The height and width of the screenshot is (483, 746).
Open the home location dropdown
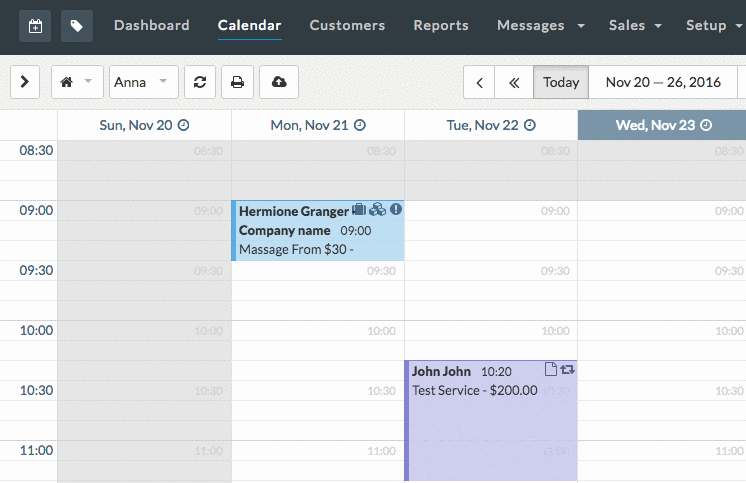77,82
